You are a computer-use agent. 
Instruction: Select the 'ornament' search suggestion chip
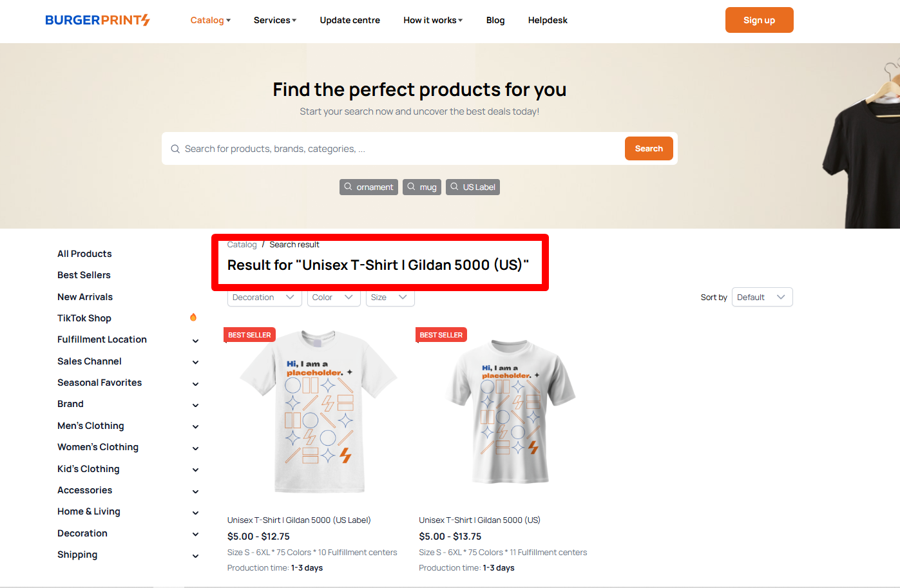pyautogui.click(x=369, y=187)
